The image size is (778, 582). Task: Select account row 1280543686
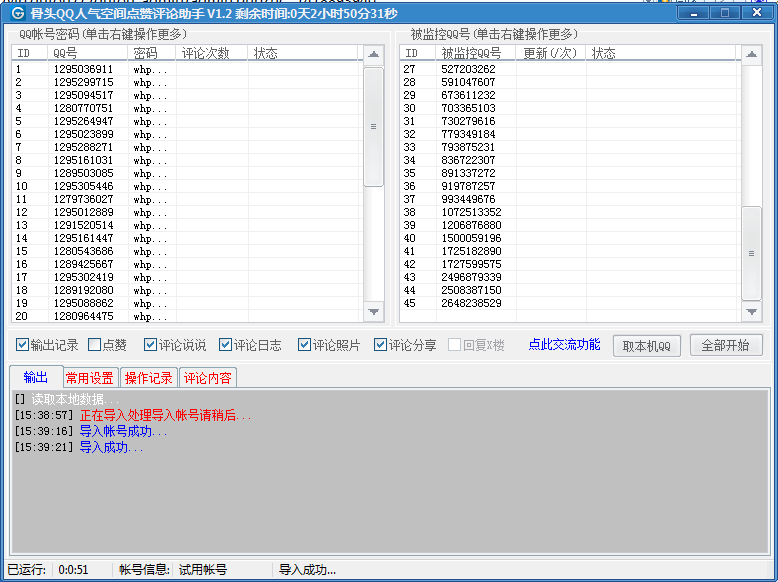(x=187, y=251)
